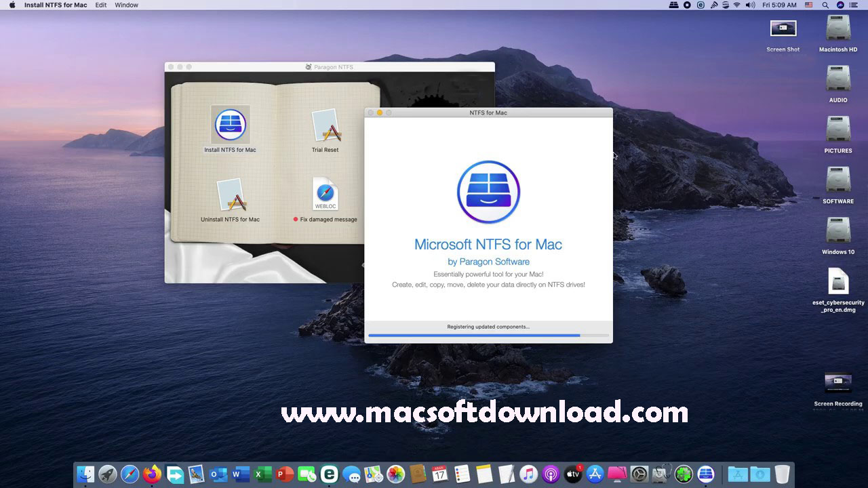Screen dimensions: 868x488
Task: Open Notes in the Dock
Action: click(484, 474)
